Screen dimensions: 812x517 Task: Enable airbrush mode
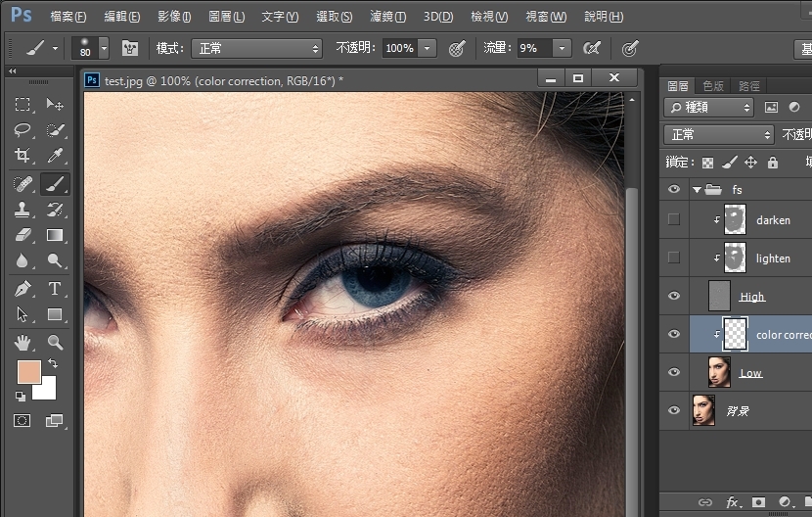tap(592, 48)
